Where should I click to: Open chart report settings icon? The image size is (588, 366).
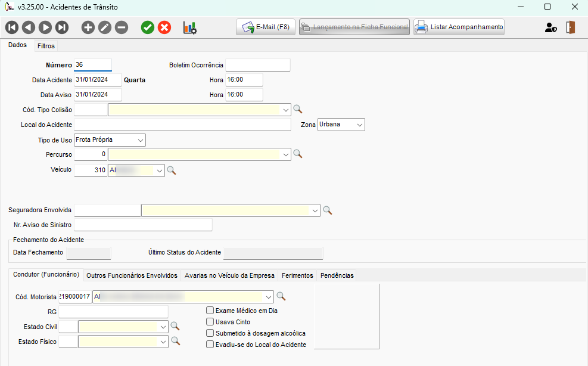190,27
